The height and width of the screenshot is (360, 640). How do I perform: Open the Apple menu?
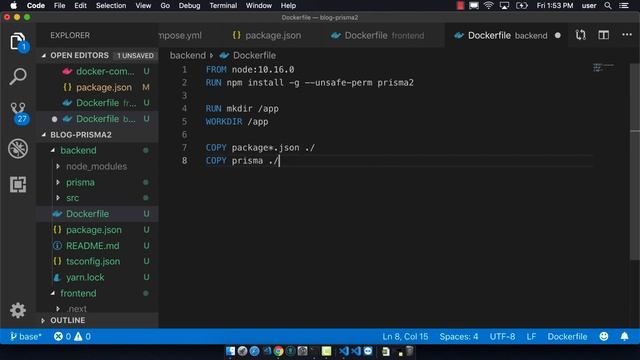(x=13, y=6)
